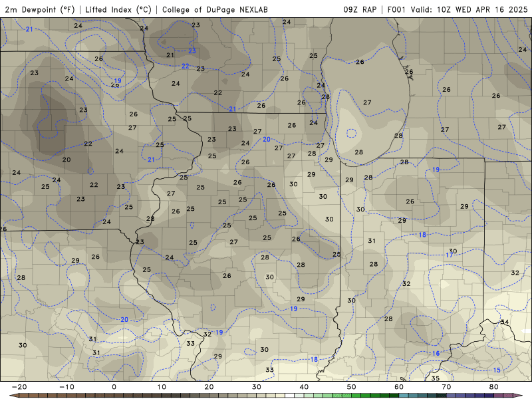The height and width of the screenshot is (399, 532).
Task: Click the 50 label on the color scale
Action: point(352,387)
